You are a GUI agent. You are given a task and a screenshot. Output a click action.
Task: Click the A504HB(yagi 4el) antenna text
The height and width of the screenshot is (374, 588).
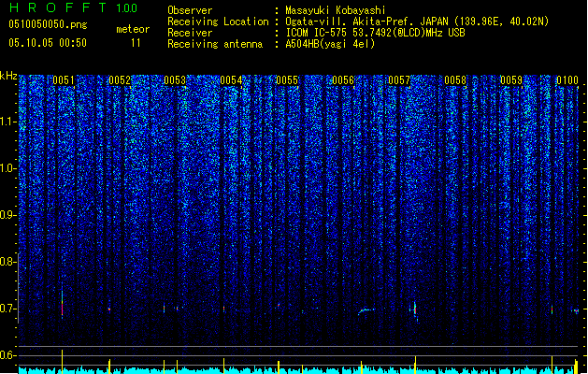coord(330,44)
